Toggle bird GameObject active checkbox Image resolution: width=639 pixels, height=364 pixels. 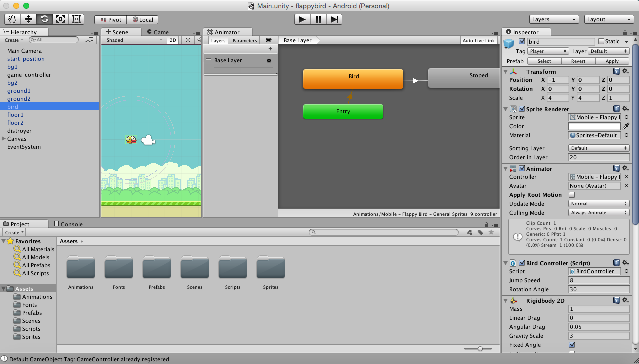pos(522,41)
